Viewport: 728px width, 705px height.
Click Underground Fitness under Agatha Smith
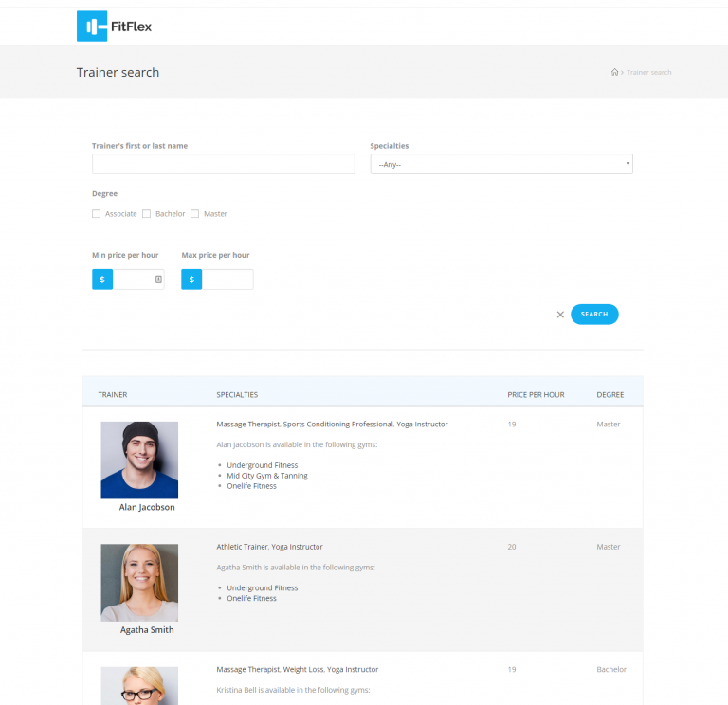263,588
